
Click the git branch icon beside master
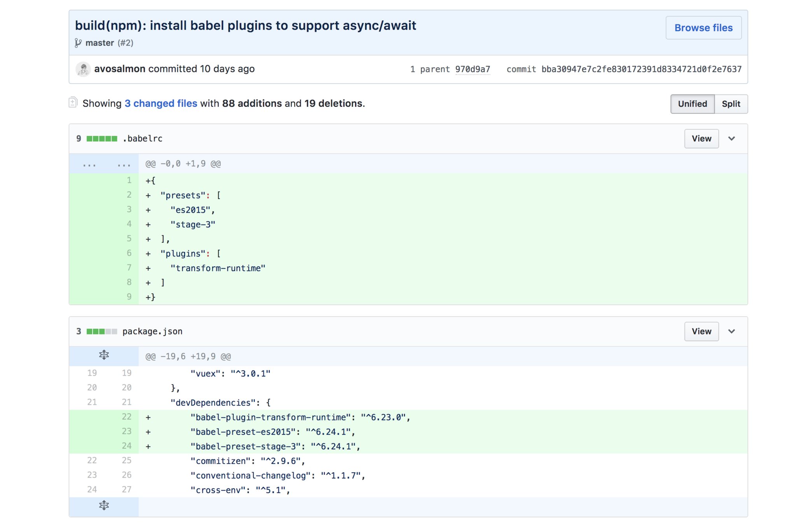(x=78, y=43)
